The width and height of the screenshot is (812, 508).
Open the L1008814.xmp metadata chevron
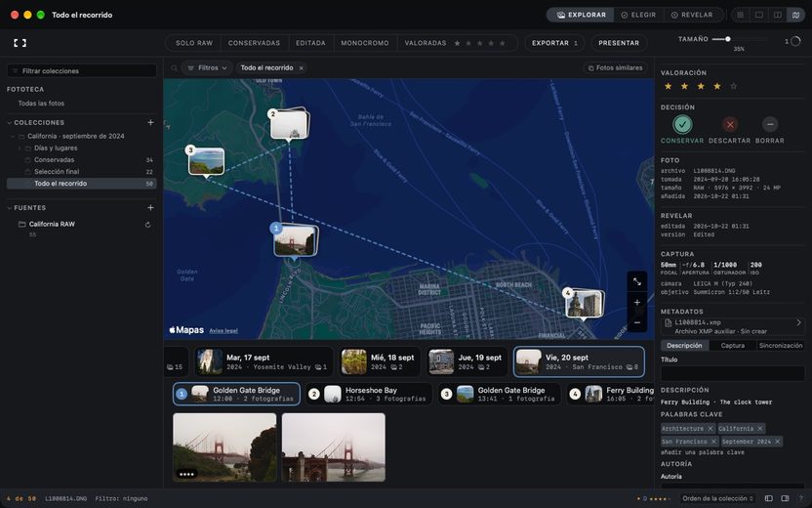799,322
